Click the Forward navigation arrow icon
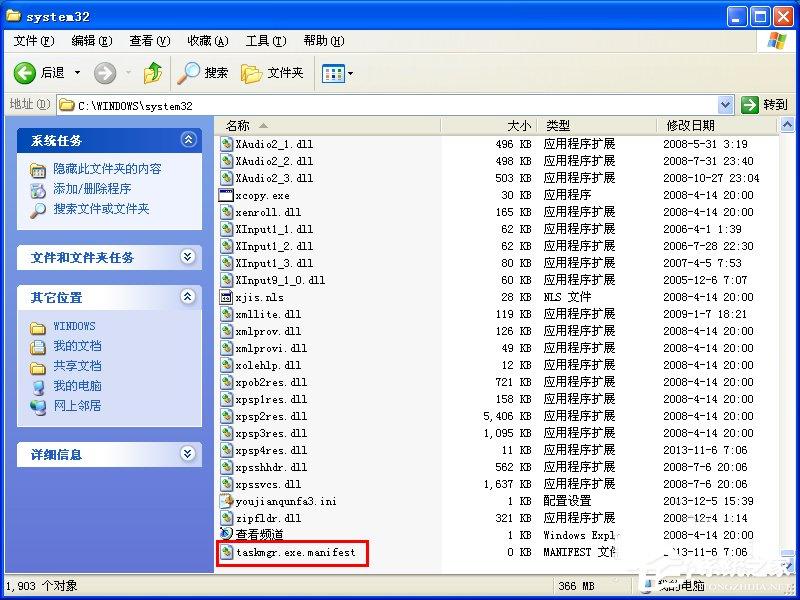Screen dimensions: 800x600 point(105,71)
